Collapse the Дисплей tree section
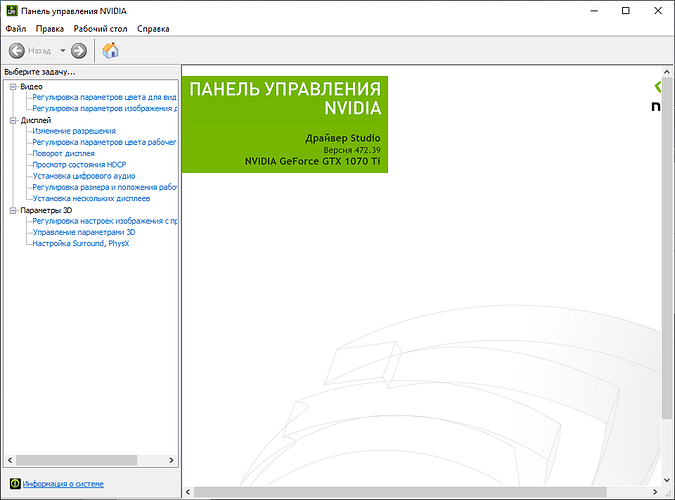675x500 pixels. (x=13, y=120)
